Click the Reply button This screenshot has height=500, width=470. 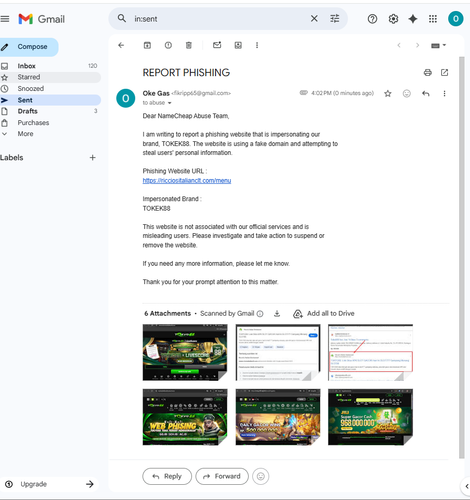click(x=167, y=476)
